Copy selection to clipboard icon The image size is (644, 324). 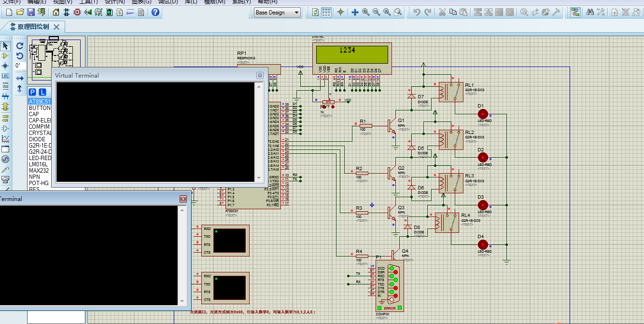pyautogui.click(x=453, y=12)
